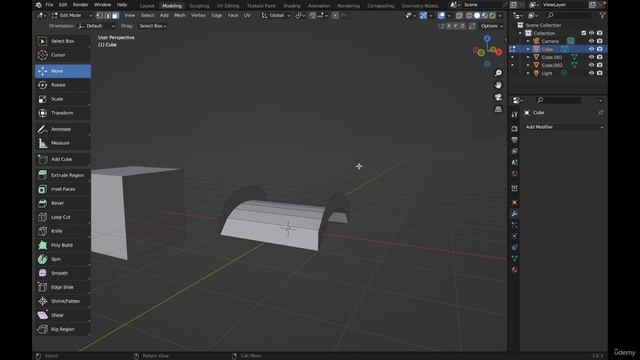Image resolution: width=640 pixels, height=360 pixels.
Task: Open the Edit Mode dropdown
Action: (72, 16)
